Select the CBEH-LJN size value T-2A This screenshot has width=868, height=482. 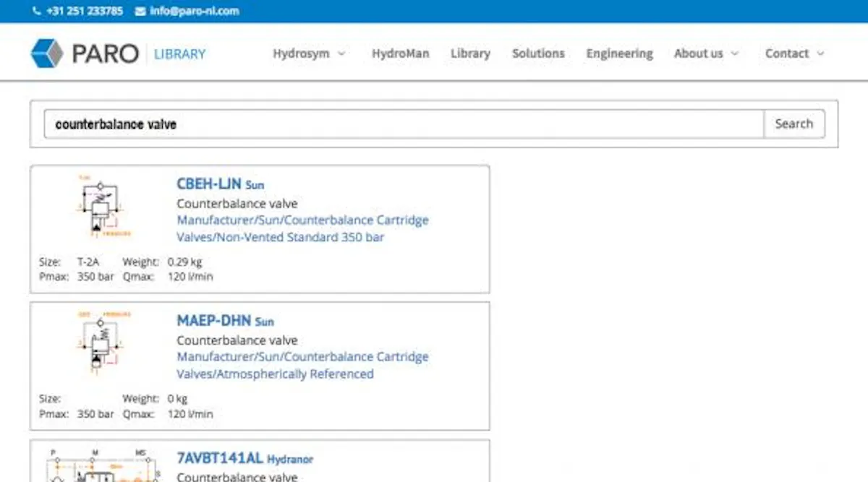point(88,262)
